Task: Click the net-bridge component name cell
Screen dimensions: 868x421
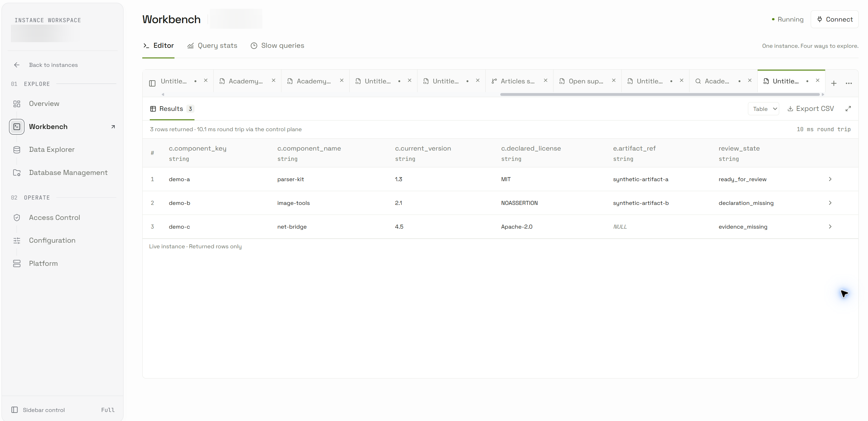Action: coord(292,227)
